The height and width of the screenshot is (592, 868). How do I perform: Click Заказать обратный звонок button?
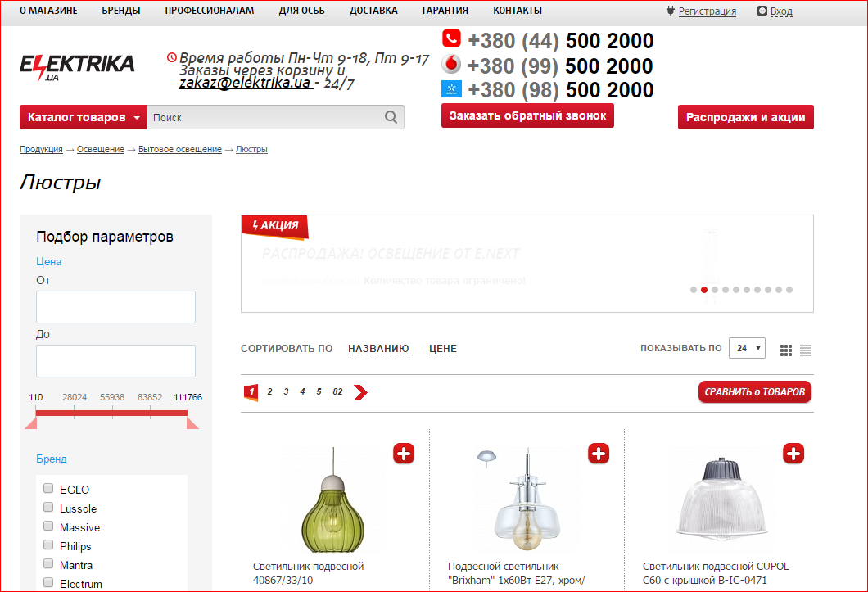point(527,115)
